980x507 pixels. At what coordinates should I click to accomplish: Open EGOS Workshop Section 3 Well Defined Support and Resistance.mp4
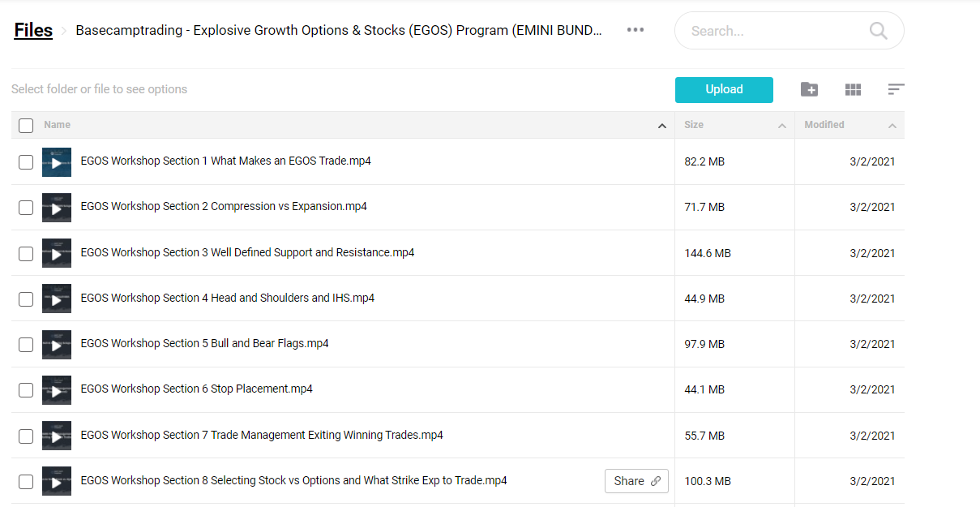click(247, 252)
